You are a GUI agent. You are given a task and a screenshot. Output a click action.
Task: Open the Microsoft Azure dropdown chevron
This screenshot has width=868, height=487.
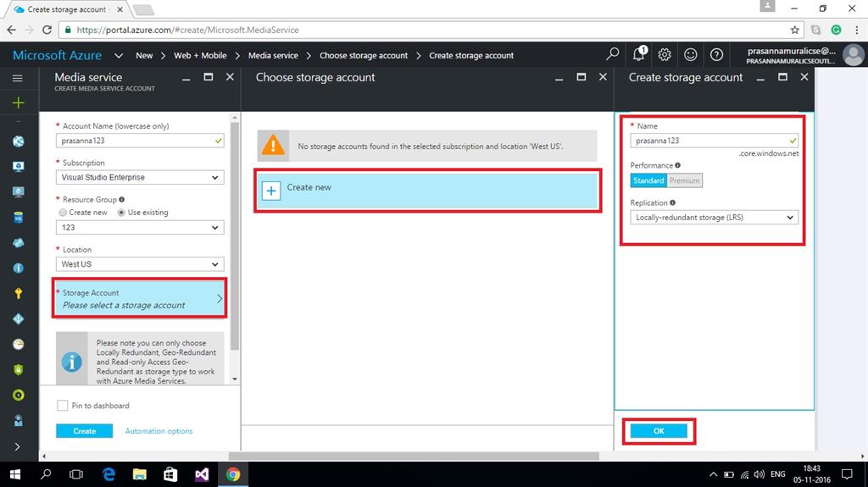click(119, 55)
